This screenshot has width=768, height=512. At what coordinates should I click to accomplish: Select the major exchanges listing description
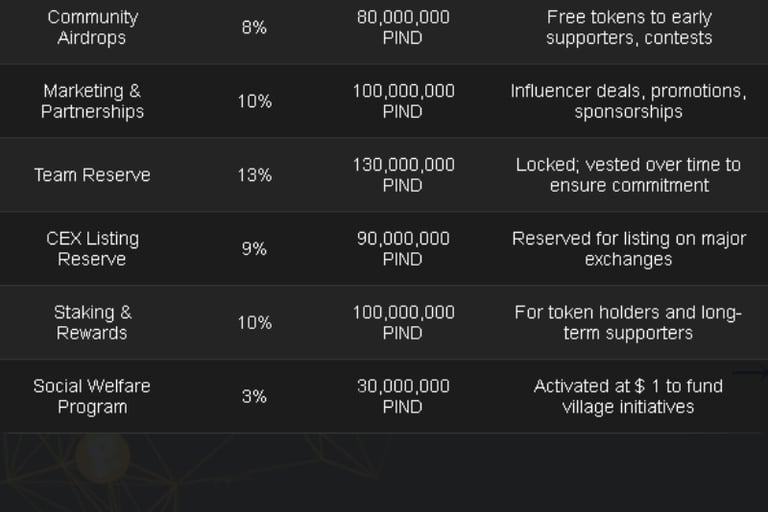click(629, 249)
